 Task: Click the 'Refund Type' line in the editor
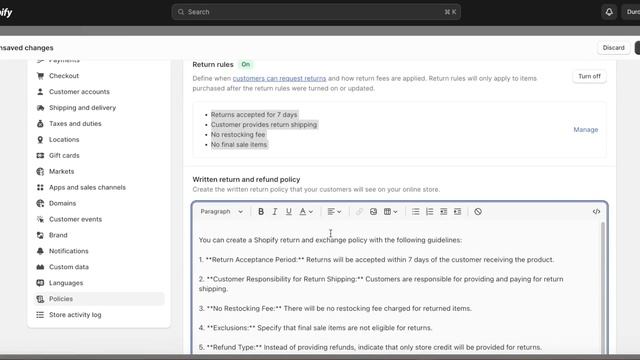coord(370,347)
